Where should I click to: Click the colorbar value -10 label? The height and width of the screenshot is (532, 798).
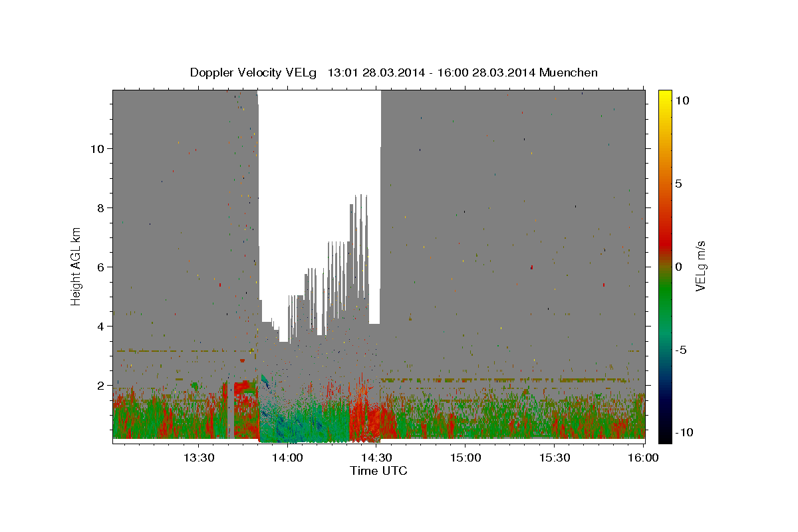684,432
